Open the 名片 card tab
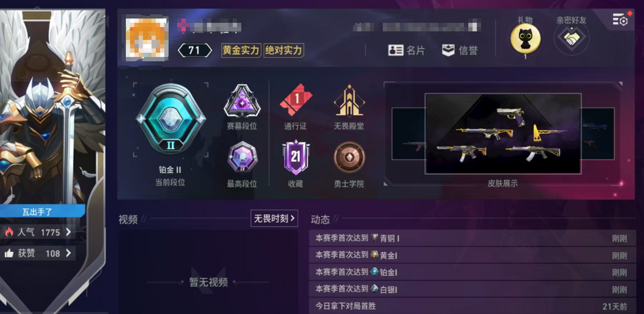644x314 pixels. pyautogui.click(x=406, y=51)
